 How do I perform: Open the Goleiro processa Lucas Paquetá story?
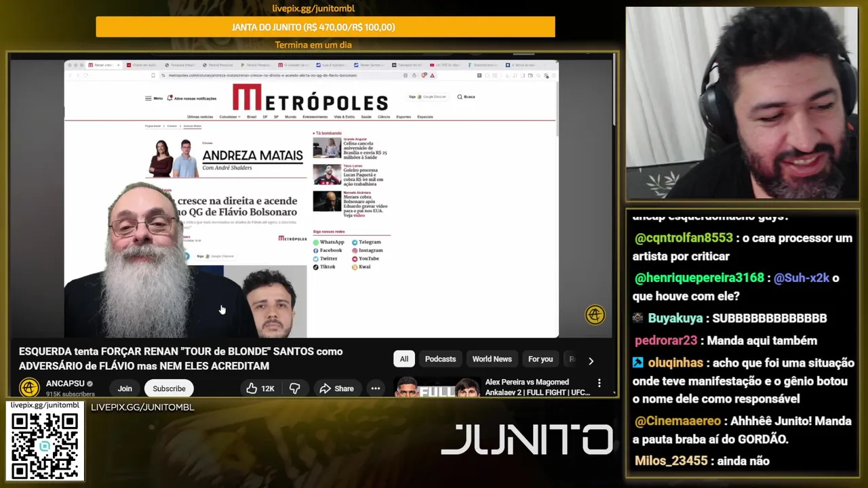[363, 176]
